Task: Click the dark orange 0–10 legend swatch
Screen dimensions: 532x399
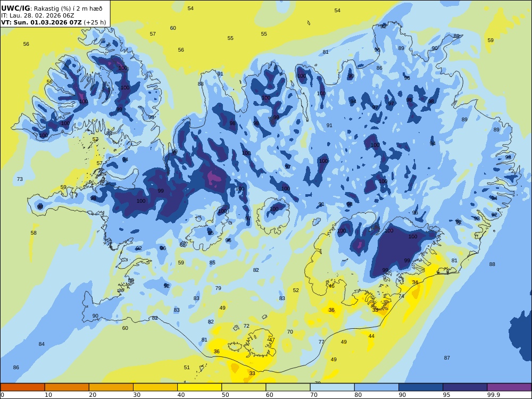Action: pyautogui.click(x=22, y=387)
